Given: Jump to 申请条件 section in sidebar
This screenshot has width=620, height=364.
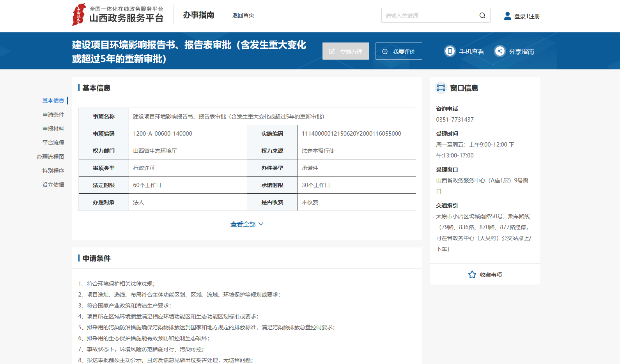Looking at the screenshot, I should point(53,115).
